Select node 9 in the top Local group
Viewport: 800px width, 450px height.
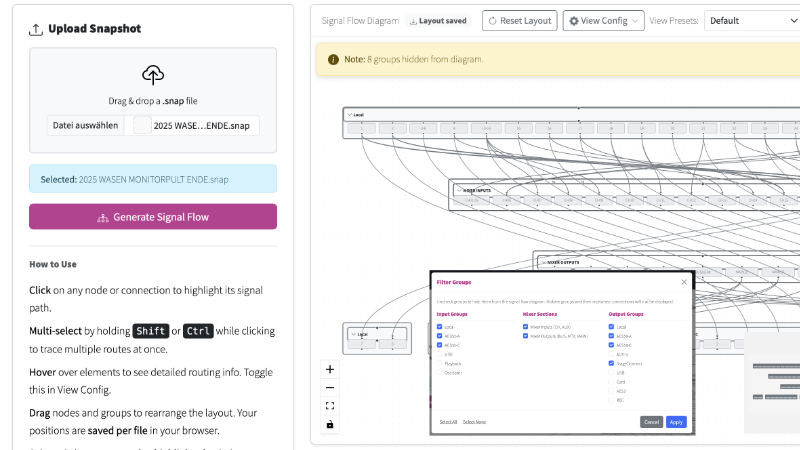coord(454,129)
